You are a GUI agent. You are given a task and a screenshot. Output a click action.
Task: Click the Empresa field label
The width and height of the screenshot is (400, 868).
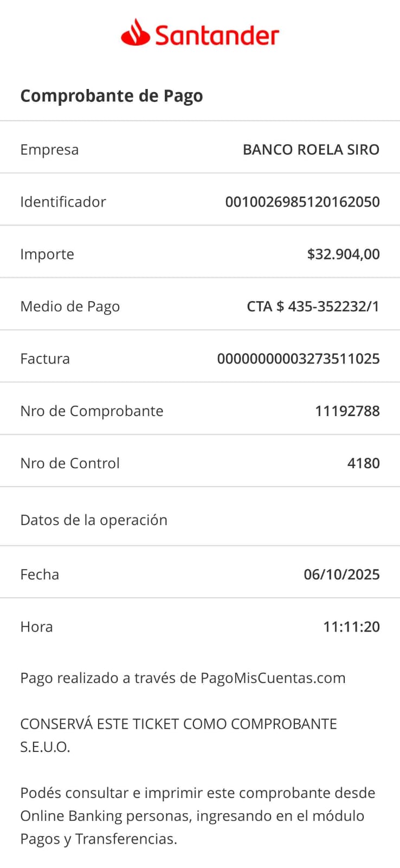49,150
